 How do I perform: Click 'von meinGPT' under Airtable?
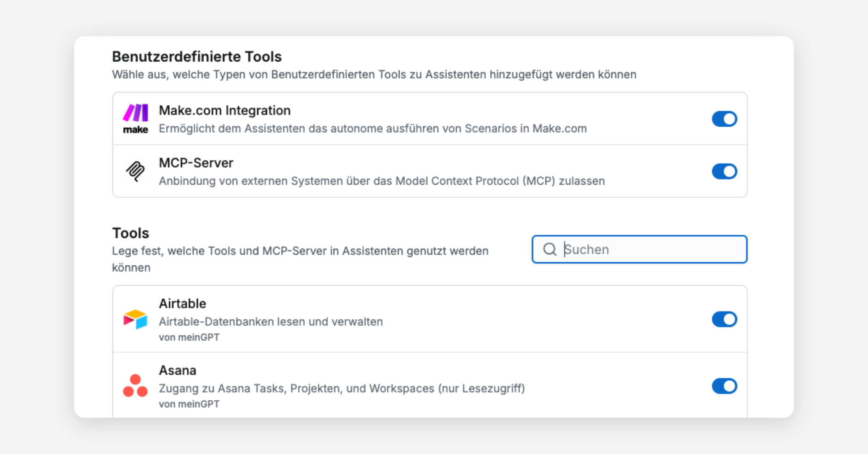point(189,337)
